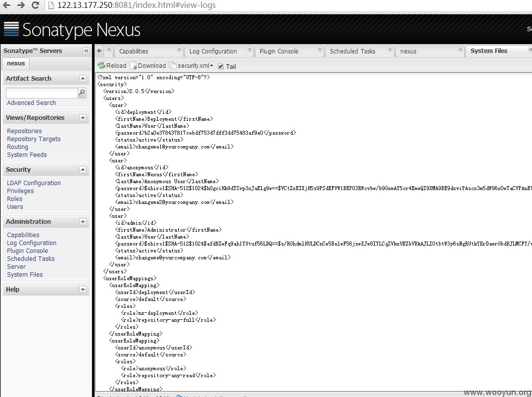Click the browser back arrow
The height and width of the screenshot is (397, 532).
coord(6,5)
